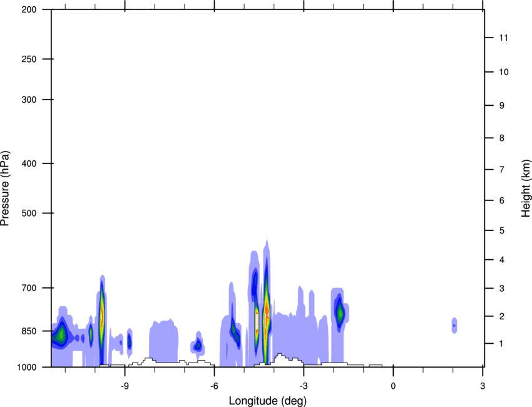This screenshot has width=532, height=407.
Task: Select the 250 pressure tick label
Action: [x=29, y=59]
